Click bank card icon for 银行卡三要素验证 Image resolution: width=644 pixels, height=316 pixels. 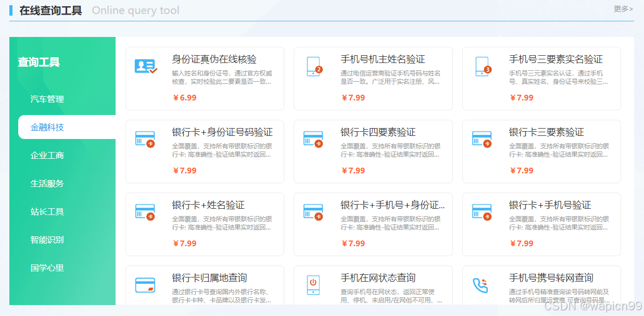click(x=482, y=140)
